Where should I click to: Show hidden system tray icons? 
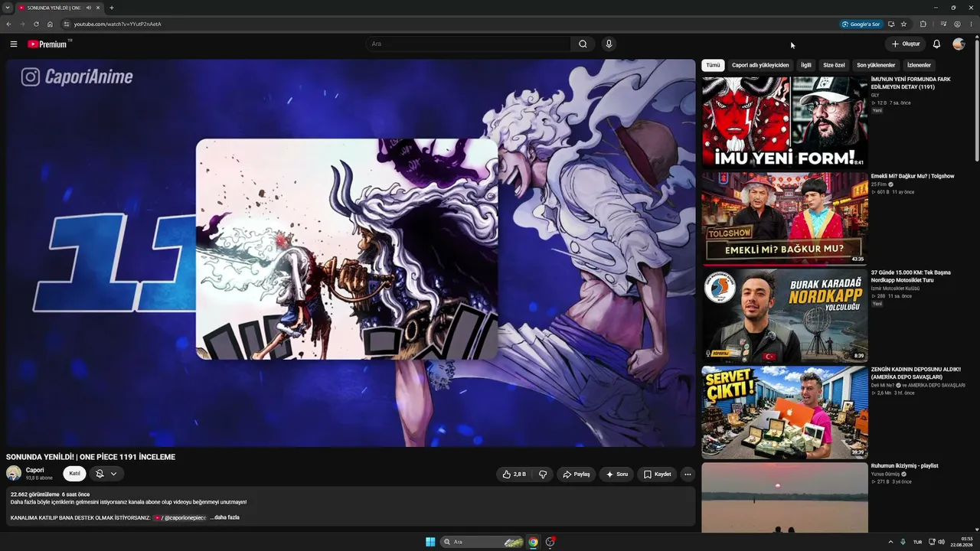click(x=890, y=542)
